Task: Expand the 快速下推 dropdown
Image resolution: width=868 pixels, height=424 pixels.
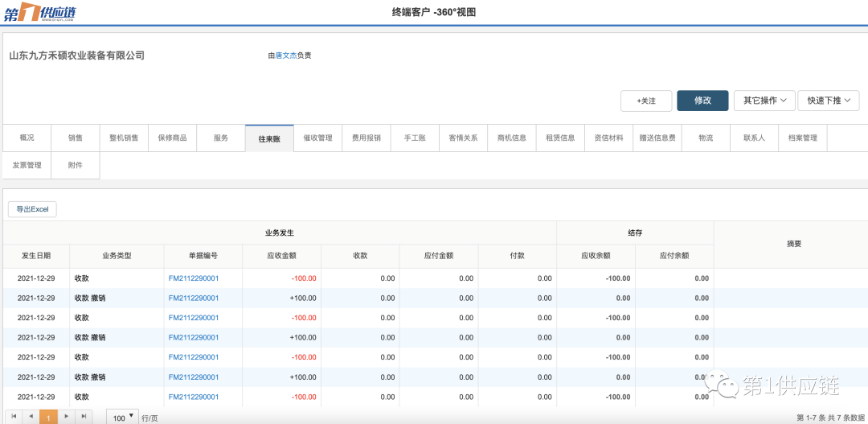Action: tap(829, 101)
